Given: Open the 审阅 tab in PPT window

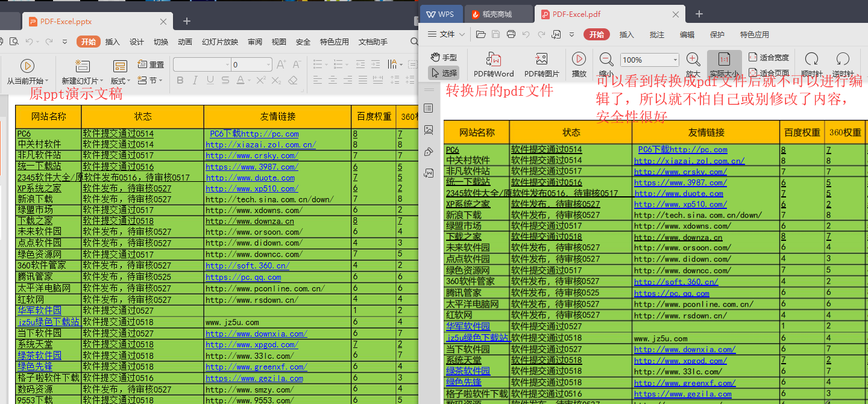Looking at the screenshot, I should tap(255, 42).
